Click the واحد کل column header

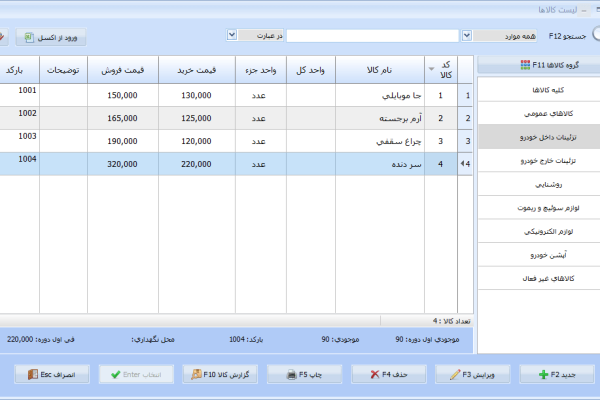point(311,70)
